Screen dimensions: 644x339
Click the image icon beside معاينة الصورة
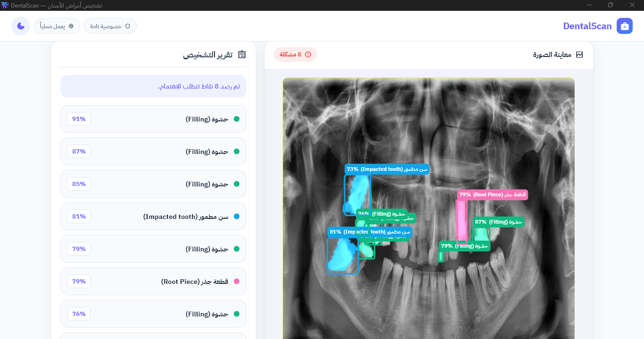[579, 55]
